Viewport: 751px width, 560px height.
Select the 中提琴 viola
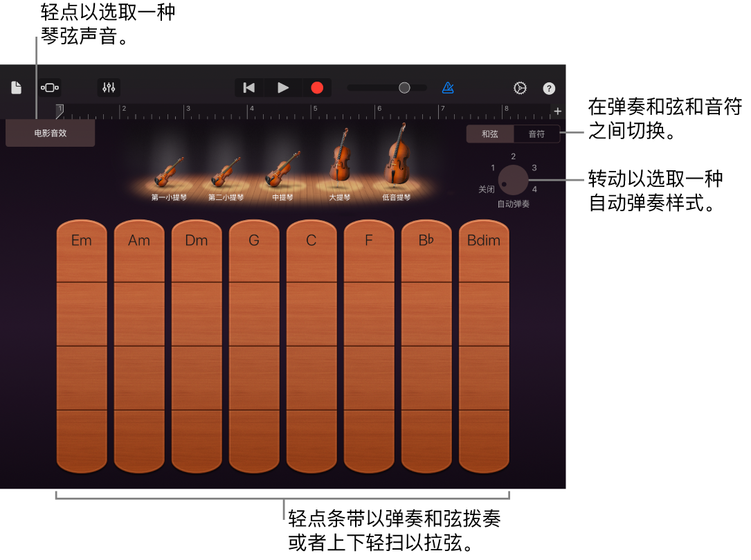point(282,177)
